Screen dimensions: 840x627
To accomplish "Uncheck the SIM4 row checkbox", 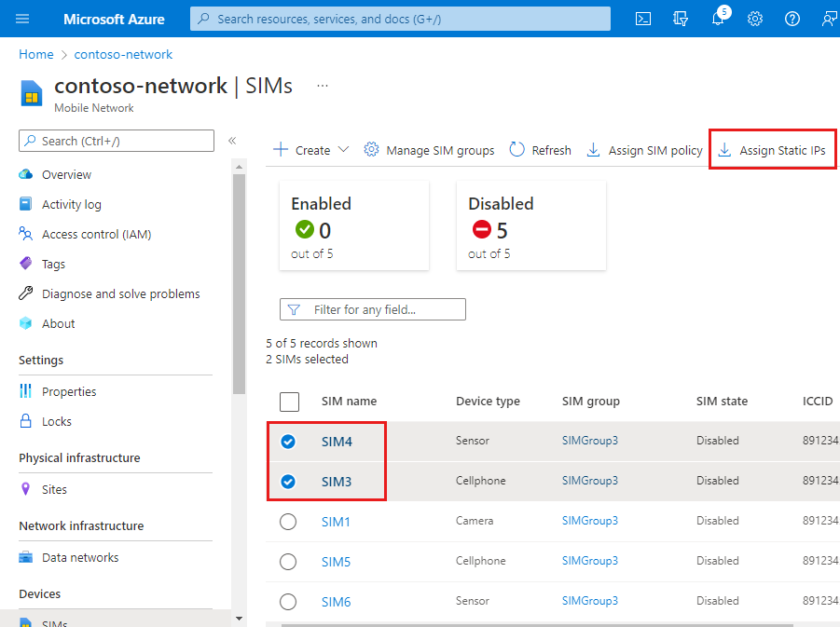I will (288, 441).
